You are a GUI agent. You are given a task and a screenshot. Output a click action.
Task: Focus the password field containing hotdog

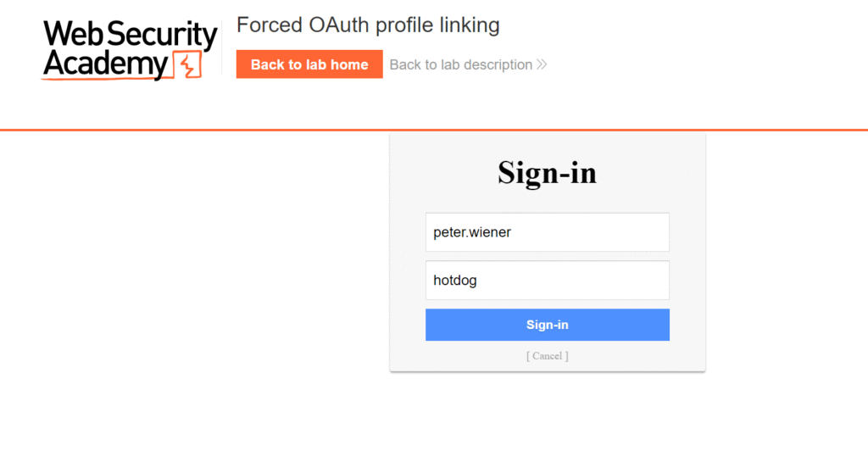coord(547,280)
